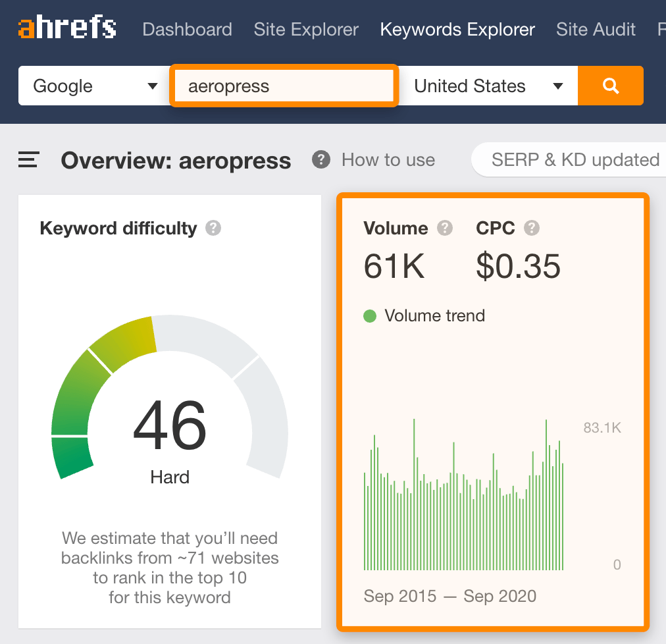
Task: Expand the United States country dropdown
Action: coord(488,86)
